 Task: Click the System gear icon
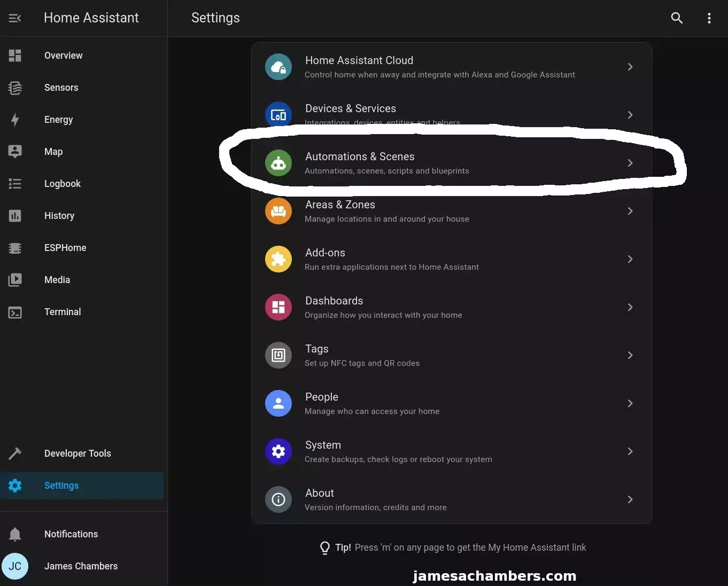coord(278,451)
